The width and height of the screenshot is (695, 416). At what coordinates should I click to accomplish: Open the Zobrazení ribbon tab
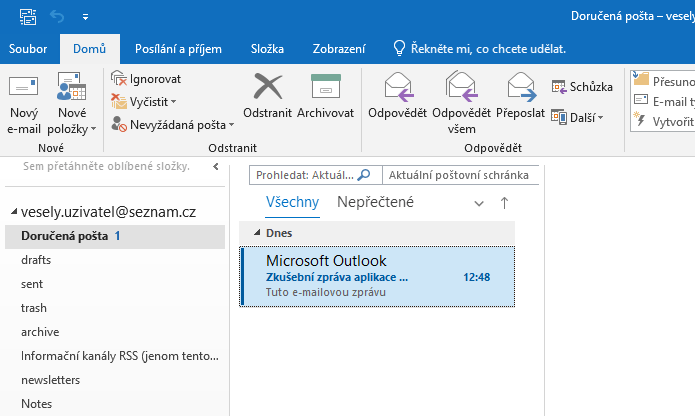tap(339, 49)
